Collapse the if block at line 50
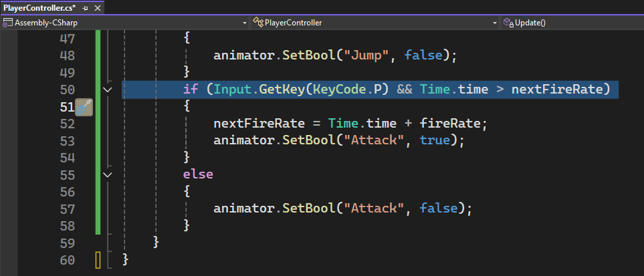Image resolution: width=644 pixels, height=276 pixels. [x=107, y=90]
